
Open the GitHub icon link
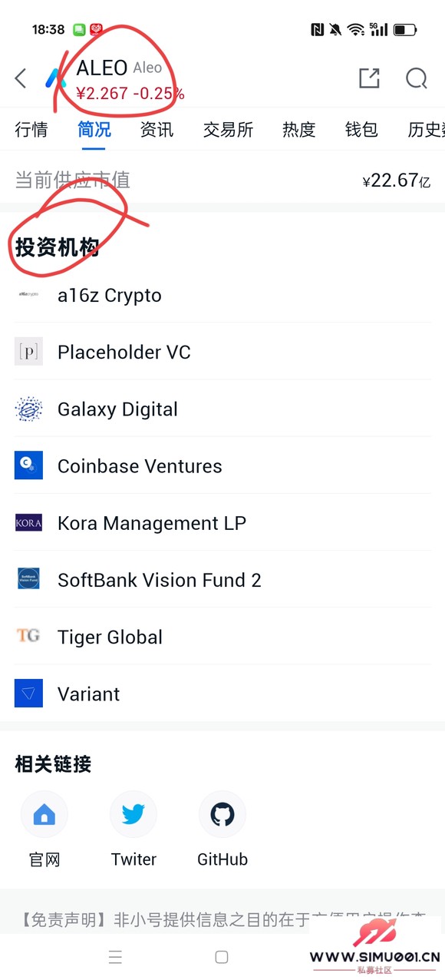[222, 814]
